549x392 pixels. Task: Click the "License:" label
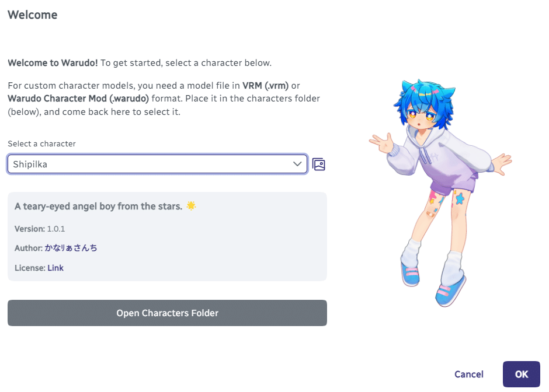click(30, 268)
